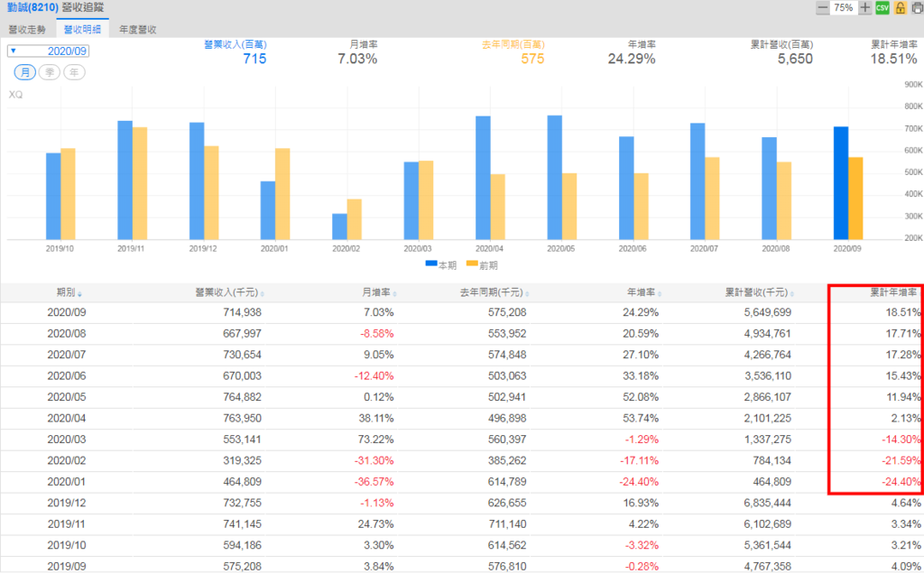Click monthly change value -8.58%
Image resolution: width=924 pixels, height=574 pixels.
(x=377, y=334)
